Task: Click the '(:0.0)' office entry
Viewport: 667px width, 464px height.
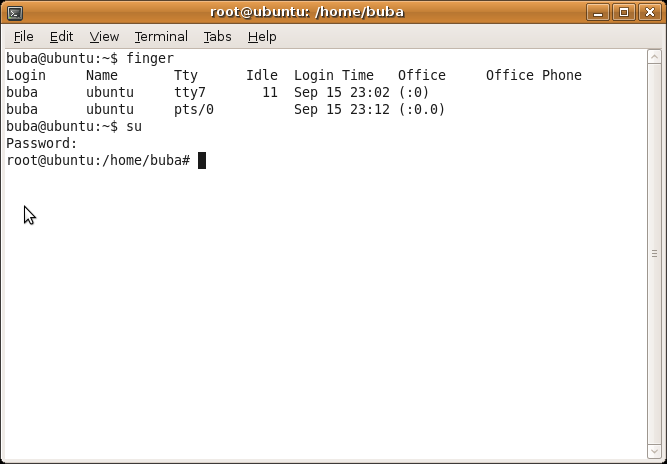Action: point(422,109)
